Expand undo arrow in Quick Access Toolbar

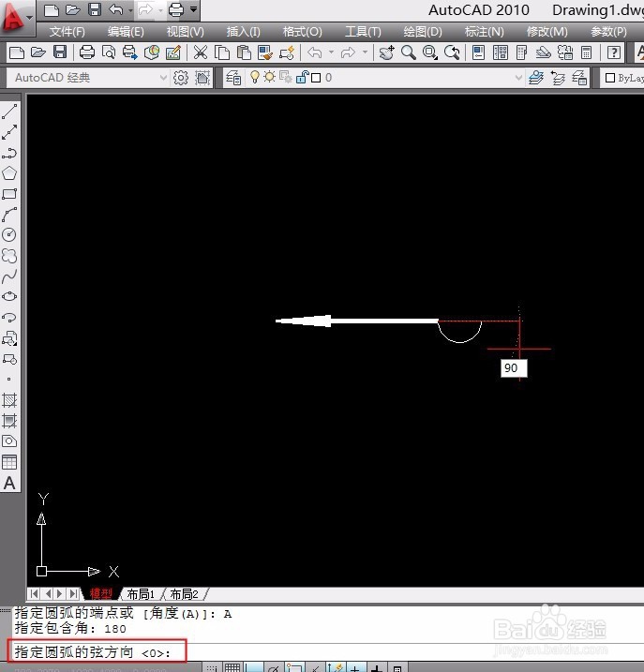[130, 9]
